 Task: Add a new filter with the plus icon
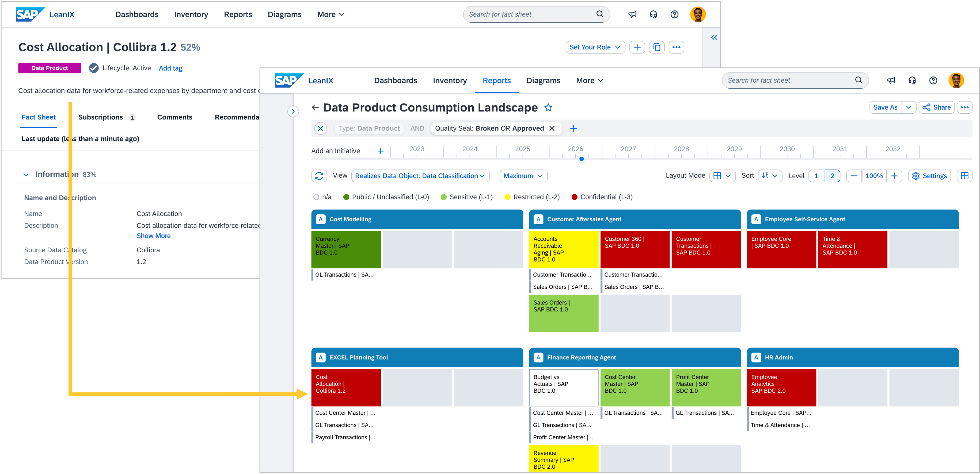click(573, 129)
